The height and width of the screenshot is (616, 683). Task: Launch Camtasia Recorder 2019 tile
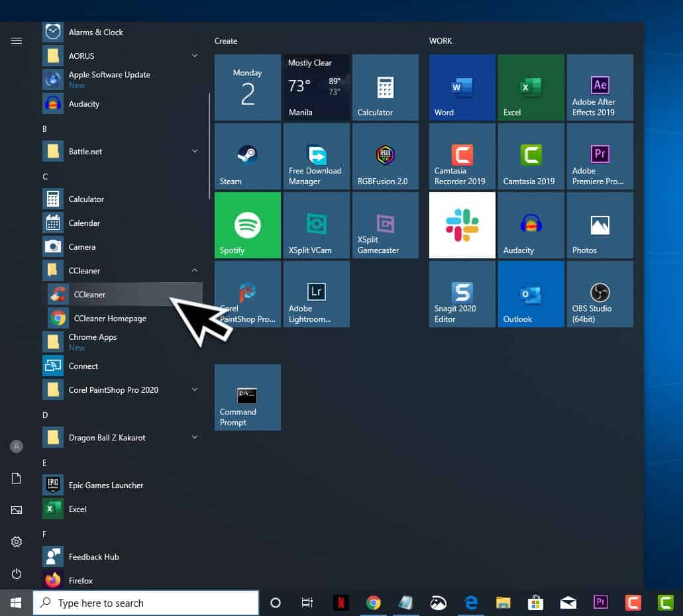(x=462, y=156)
